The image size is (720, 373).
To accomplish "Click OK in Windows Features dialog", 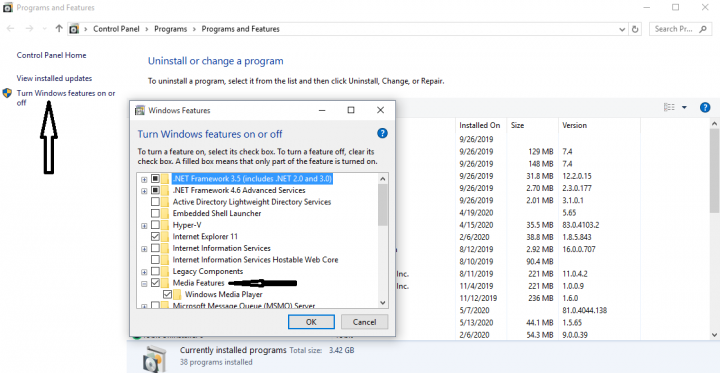I will 311,322.
